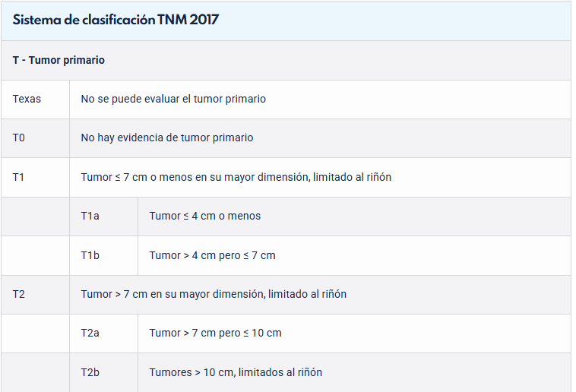Select the 'Tumor ≤ 4 cm o menos' cell
Image resolution: width=576 pixels, height=392 pixels.
[205, 216]
